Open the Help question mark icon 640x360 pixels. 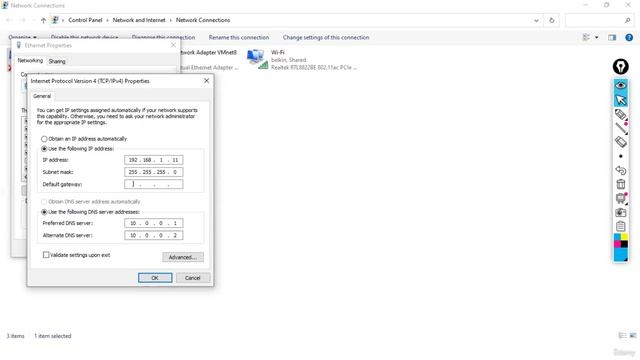click(629, 38)
